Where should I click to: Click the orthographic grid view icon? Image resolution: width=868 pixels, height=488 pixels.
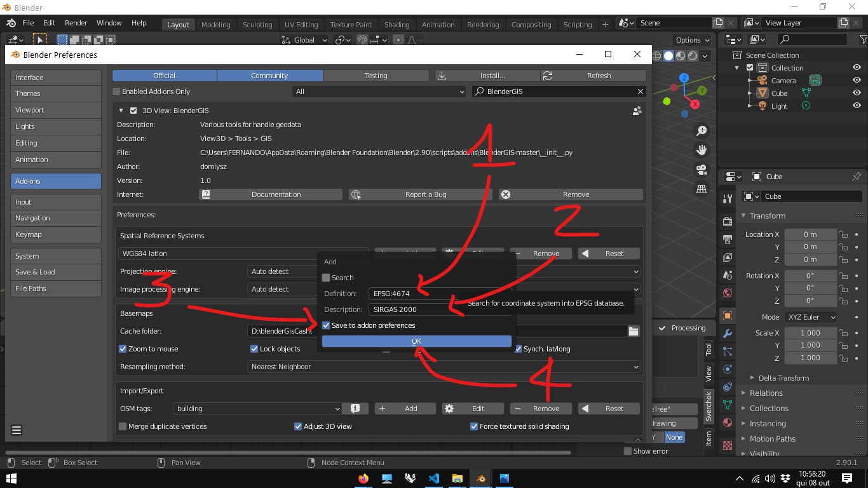tap(702, 189)
